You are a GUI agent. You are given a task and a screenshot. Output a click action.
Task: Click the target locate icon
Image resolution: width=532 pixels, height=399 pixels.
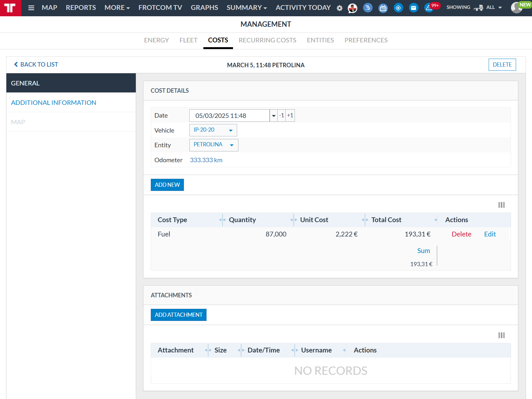(x=398, y=8)
